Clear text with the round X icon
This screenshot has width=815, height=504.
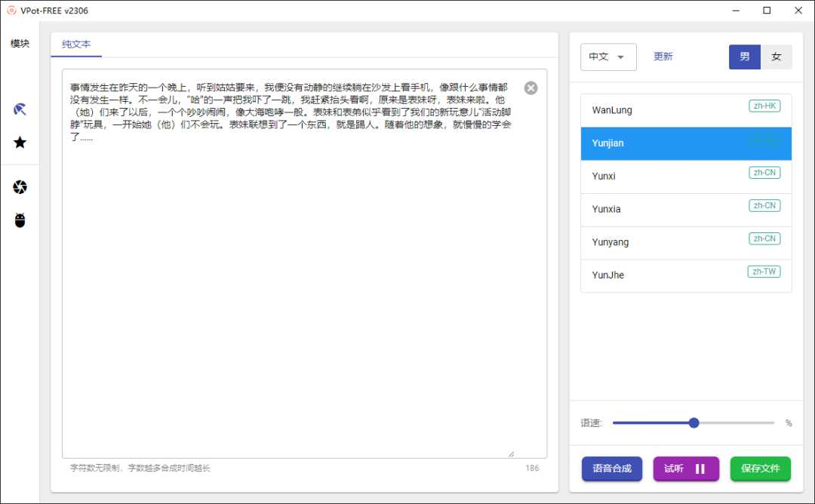pos(531,88)
